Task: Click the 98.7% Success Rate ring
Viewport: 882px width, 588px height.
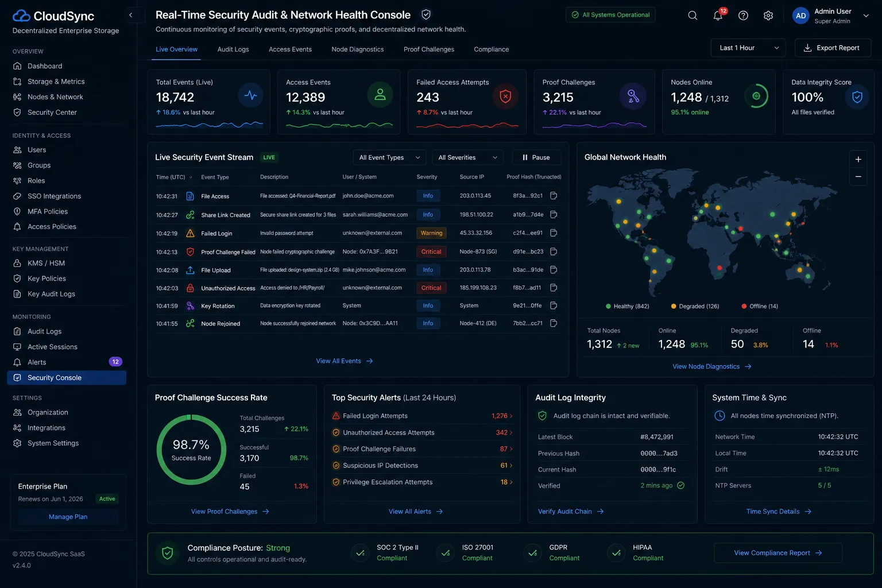Action: pyautogui.click(x=191, y=450)
